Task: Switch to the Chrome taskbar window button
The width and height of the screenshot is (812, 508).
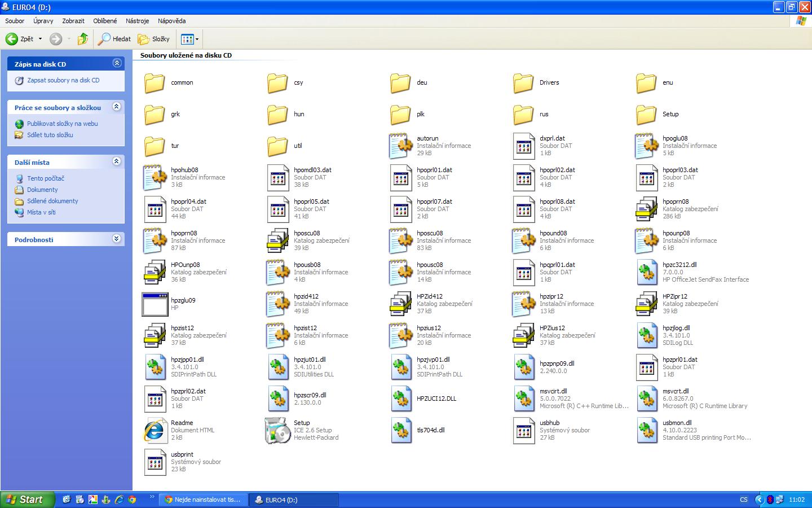Action: pyautogui.click(x=202, y=500)
